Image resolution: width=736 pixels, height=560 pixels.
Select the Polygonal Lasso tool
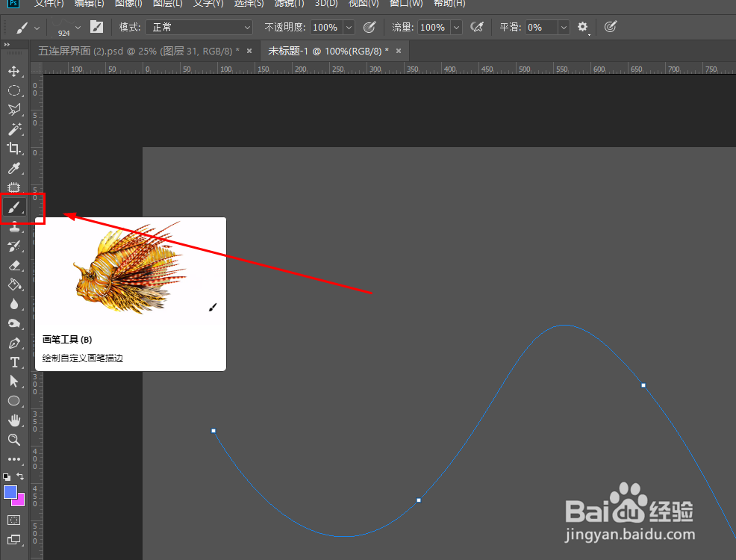[x=14, y=109]
